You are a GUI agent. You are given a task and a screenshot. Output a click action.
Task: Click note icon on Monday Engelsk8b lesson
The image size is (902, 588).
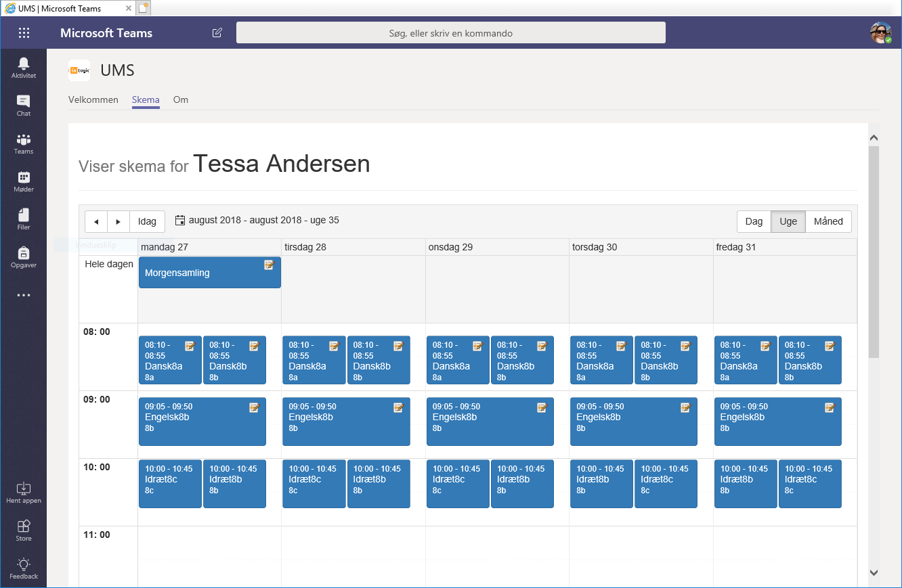[255, 407]
